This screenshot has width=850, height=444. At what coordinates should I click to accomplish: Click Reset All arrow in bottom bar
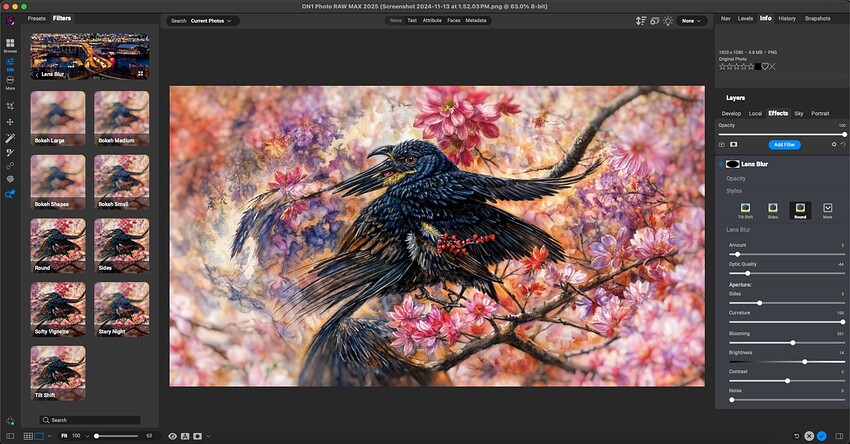[796, 436]
